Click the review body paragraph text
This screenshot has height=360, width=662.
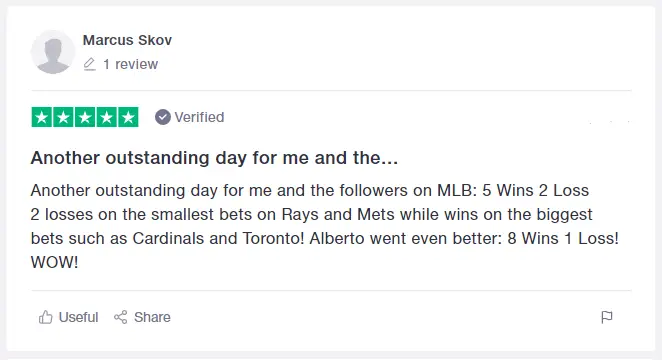click(x=325, y=226)
